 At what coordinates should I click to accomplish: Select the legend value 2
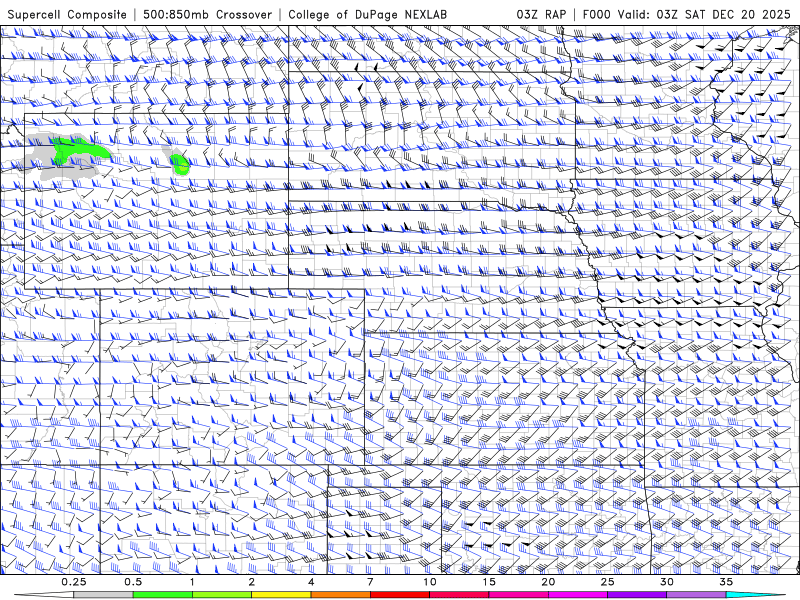[x=252, y=582]
